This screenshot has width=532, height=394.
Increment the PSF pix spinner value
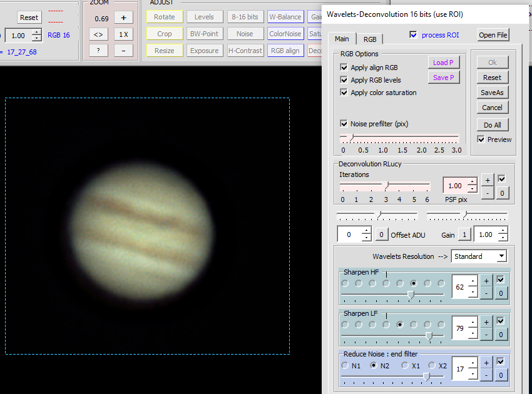pyautogui.click(x=472, y=182)
